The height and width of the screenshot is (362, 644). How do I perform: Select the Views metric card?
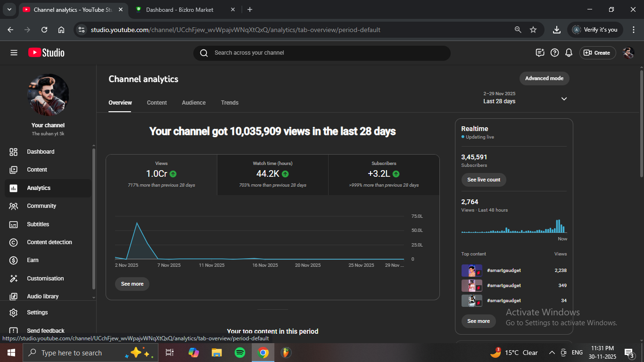(161, 174)
